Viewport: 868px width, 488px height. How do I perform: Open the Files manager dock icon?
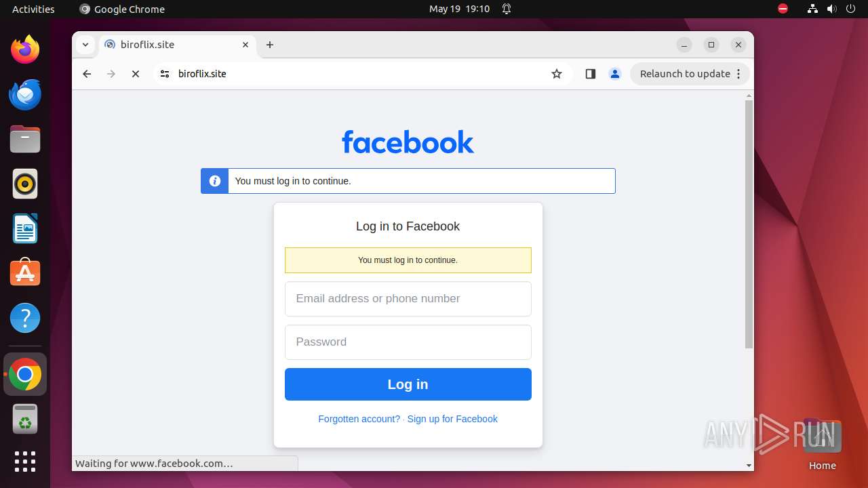coord(25,139)
